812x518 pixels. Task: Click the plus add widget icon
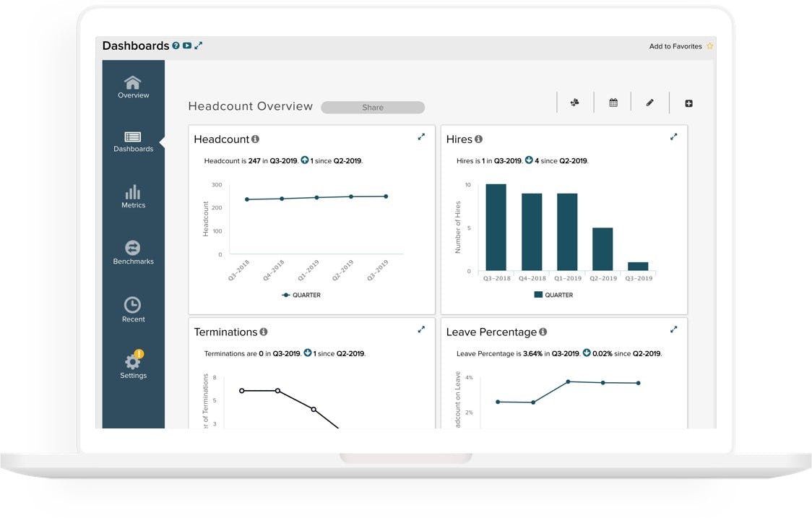(688, 103)
